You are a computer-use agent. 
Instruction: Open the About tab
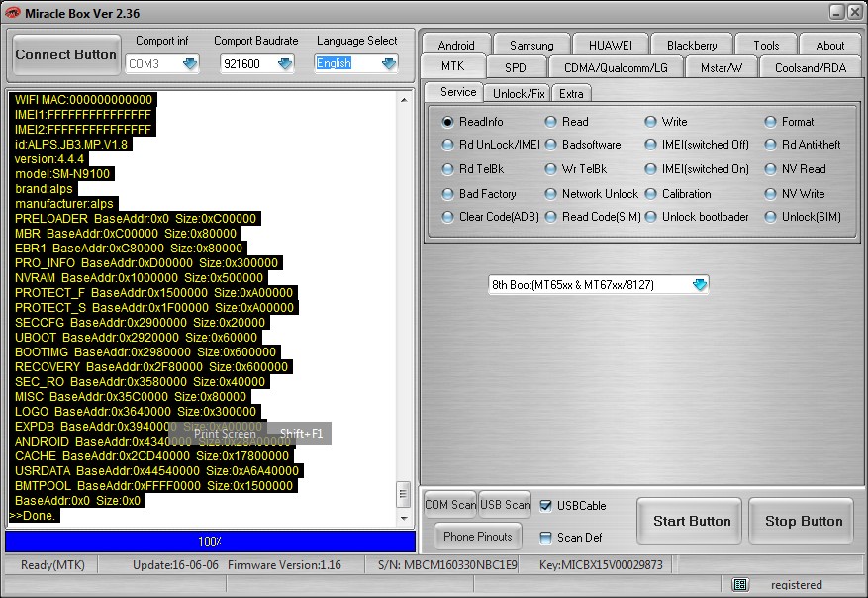pos(829,45)
